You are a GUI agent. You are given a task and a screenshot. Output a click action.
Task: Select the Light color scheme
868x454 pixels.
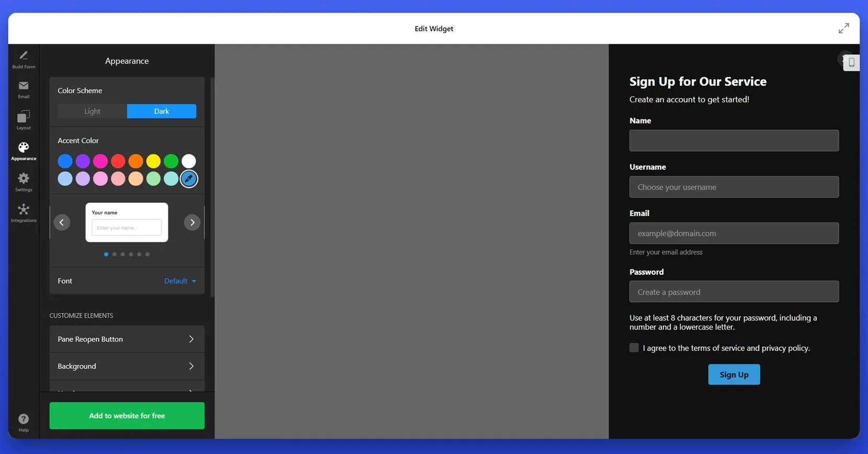(x=92, y=111)
